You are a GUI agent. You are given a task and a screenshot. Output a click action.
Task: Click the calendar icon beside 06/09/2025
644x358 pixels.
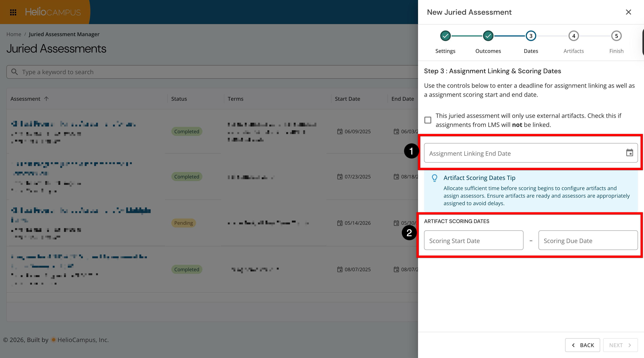[340, 131]
